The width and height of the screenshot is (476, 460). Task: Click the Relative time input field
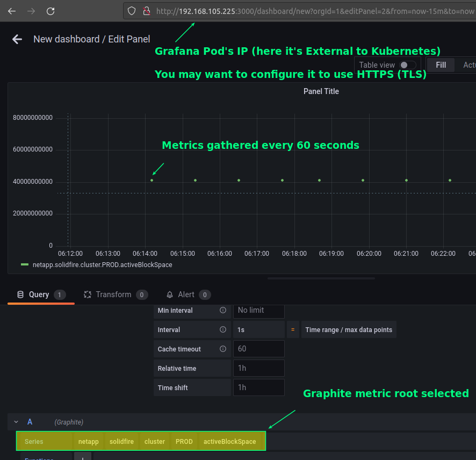coord(258,368)
